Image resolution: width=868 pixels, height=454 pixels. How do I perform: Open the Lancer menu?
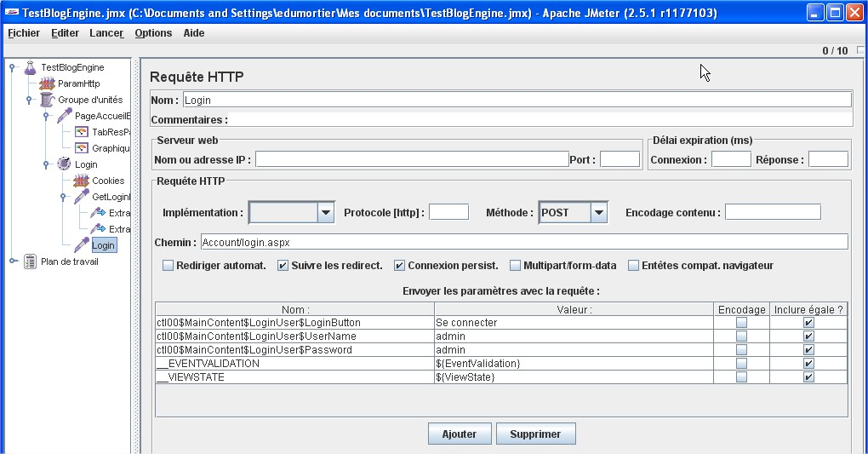click(x=106, y=33)
